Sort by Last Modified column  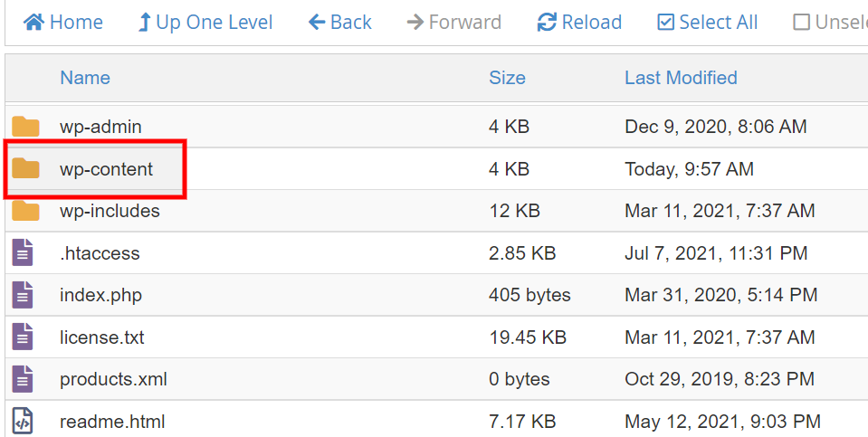click(x=681, y=78)
